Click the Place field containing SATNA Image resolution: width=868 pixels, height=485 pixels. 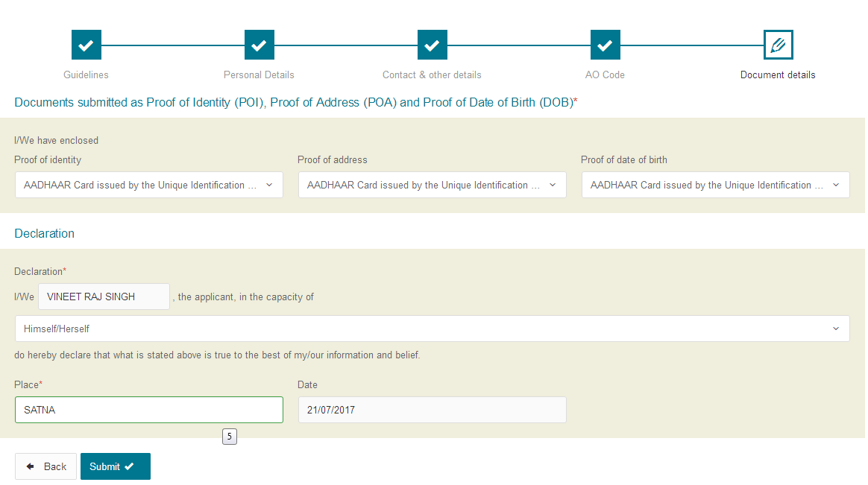coord(148,410)
